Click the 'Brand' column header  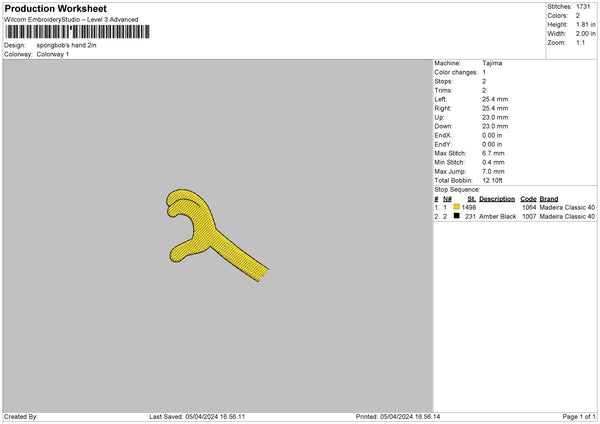coord(549,199)
